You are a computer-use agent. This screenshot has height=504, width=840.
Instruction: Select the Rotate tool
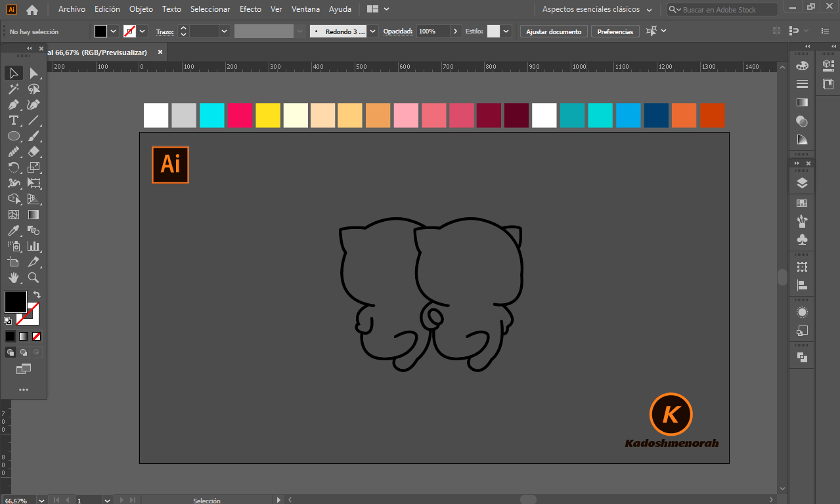(14, 167)
